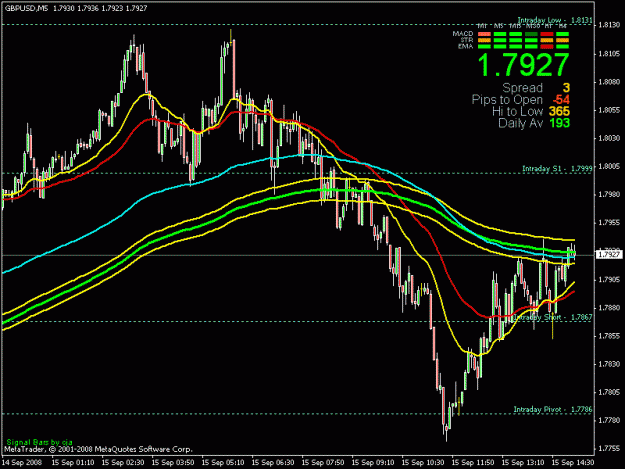The image size is (625, 469).
Task: Click the Spread value 3
Action: (x=566, y=88)
